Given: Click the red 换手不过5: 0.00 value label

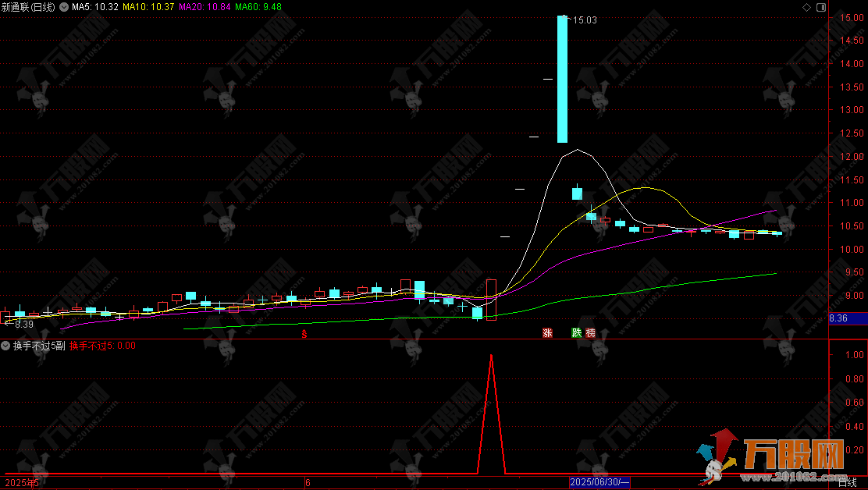Looking at the screenshot, I should (x=102, y=346).
